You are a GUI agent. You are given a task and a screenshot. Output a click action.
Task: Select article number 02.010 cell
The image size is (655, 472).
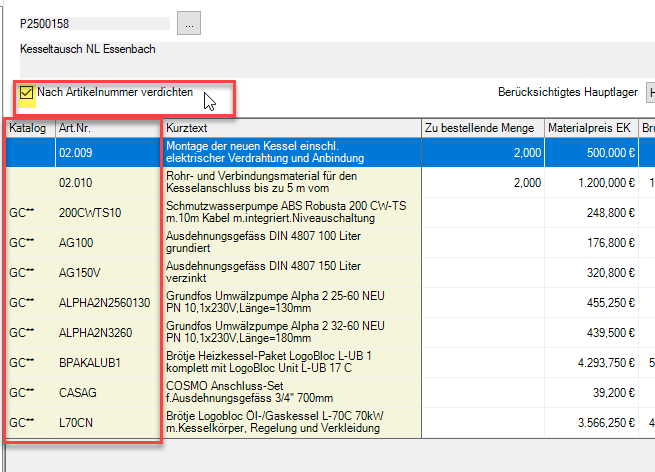click(108, 183)
